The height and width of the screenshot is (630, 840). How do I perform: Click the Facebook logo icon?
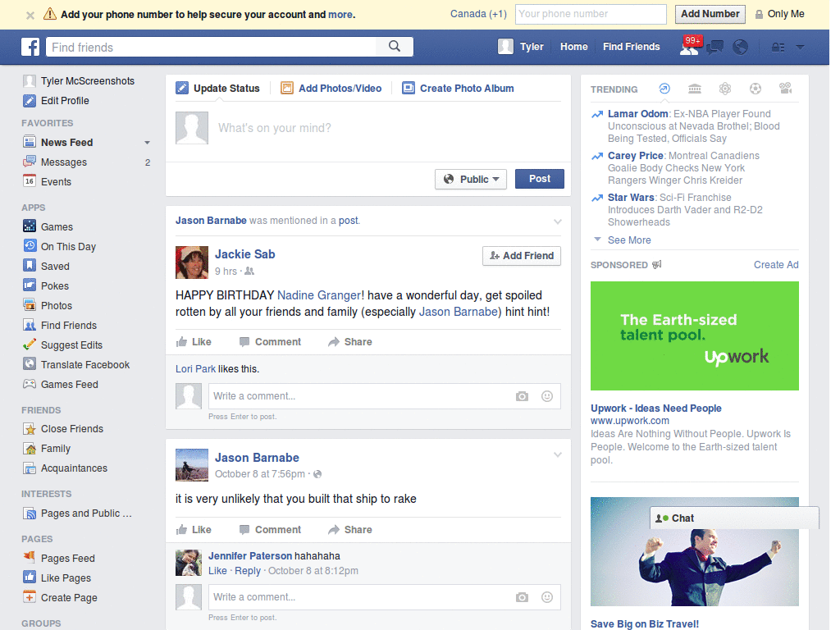[30, 47]
